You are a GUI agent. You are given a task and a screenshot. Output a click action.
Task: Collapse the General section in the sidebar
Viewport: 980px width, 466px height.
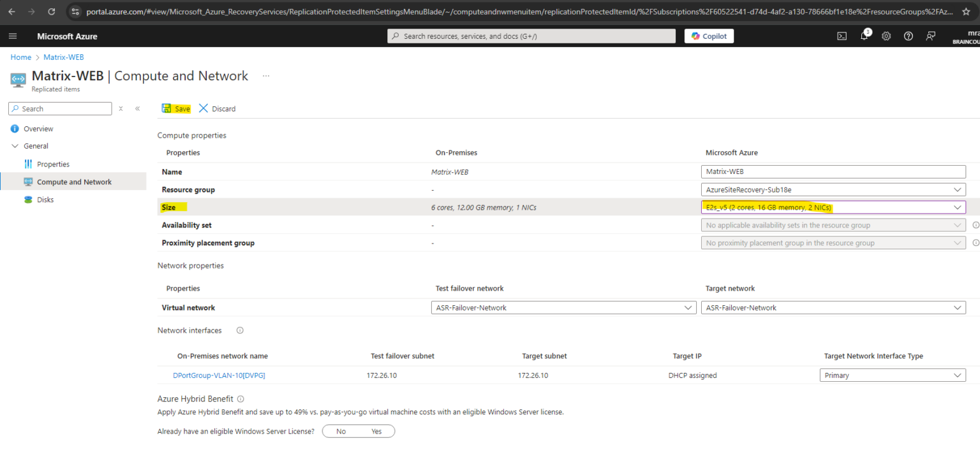click(x=15, y=145)
